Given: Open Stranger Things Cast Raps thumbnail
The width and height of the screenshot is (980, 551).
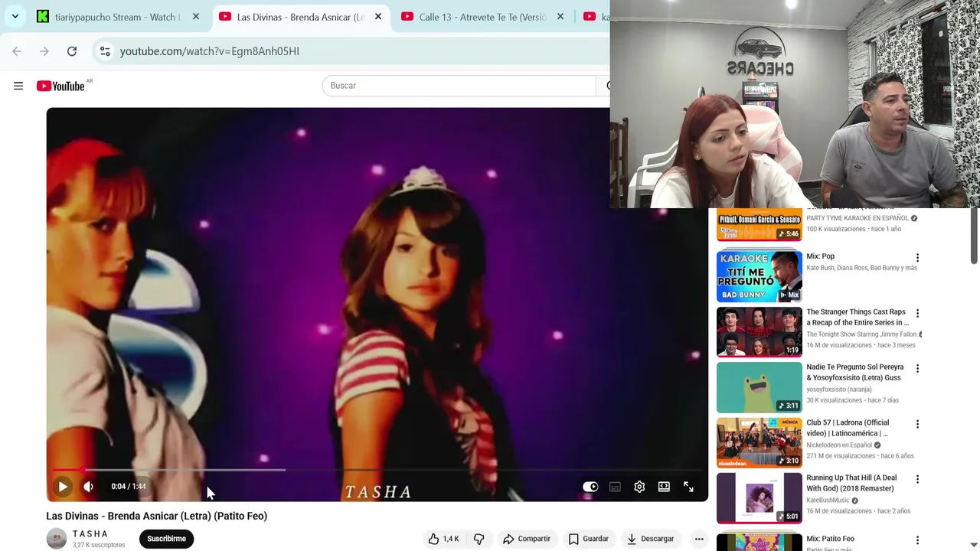Looking at the screenshot, I should [759, 331].
